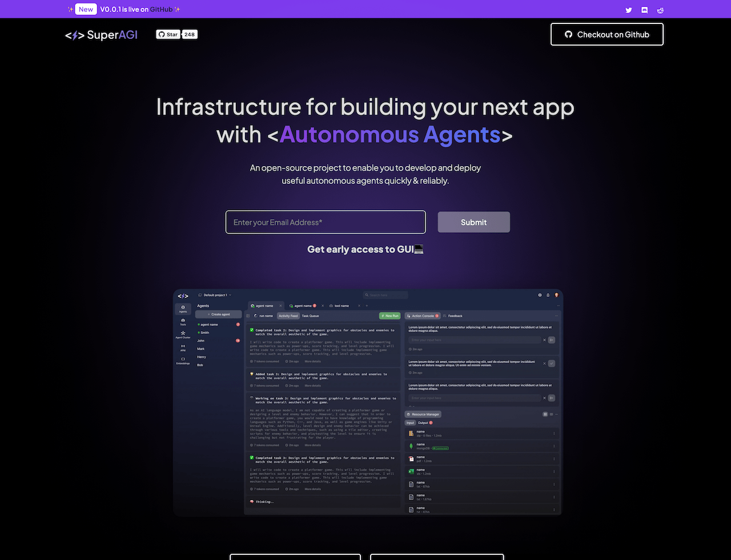This screenshot has height=560, width=731.
Task: Open the Feedback tab
Action: (x=455, y=316)
